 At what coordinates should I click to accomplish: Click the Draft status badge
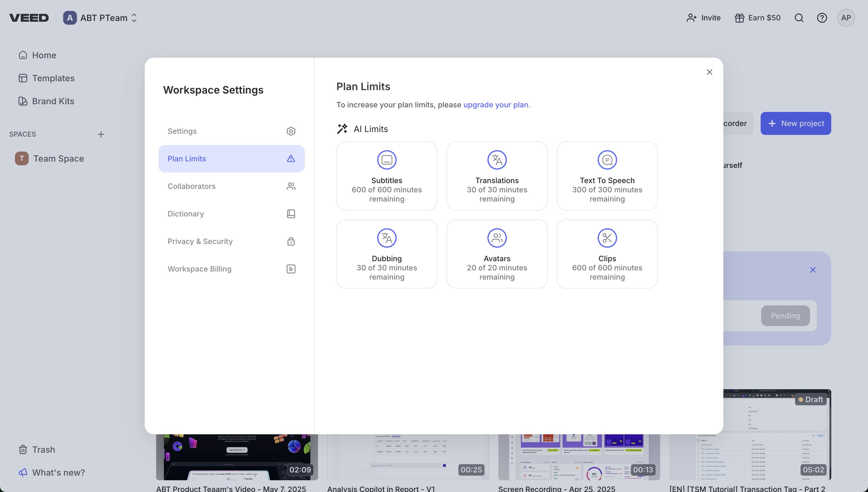810,399
